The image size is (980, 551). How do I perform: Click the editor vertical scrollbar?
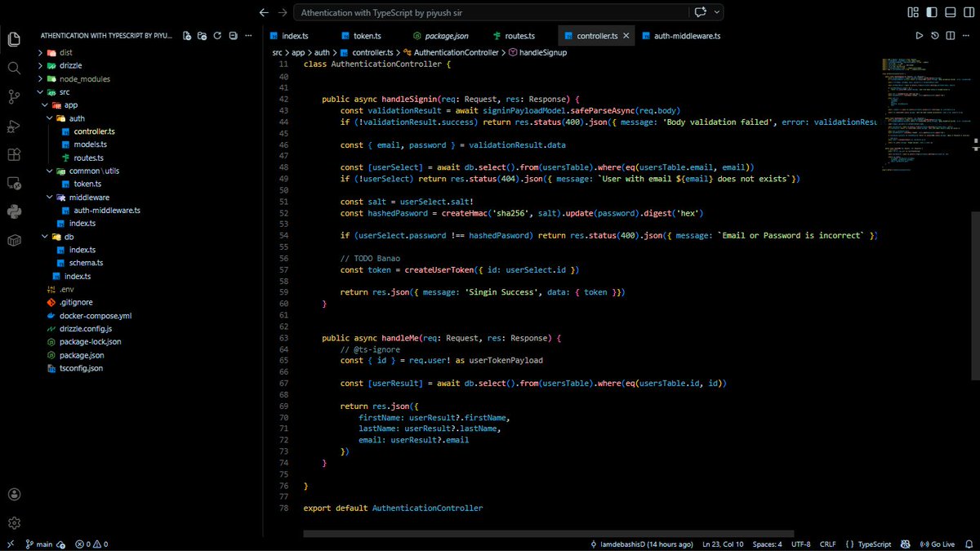click(x=975, y=296)
